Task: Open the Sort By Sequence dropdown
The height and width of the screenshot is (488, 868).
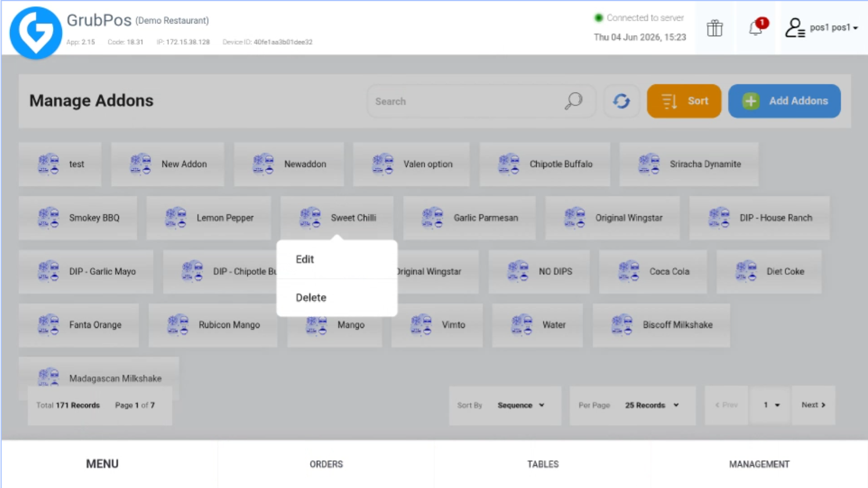Action: 505,405
